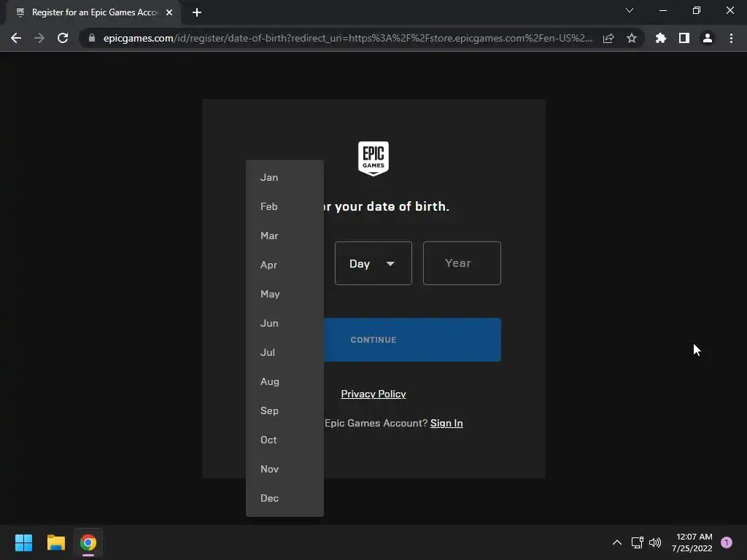
Task: Open the Chrome profile icon
Action: pos(708,38)
